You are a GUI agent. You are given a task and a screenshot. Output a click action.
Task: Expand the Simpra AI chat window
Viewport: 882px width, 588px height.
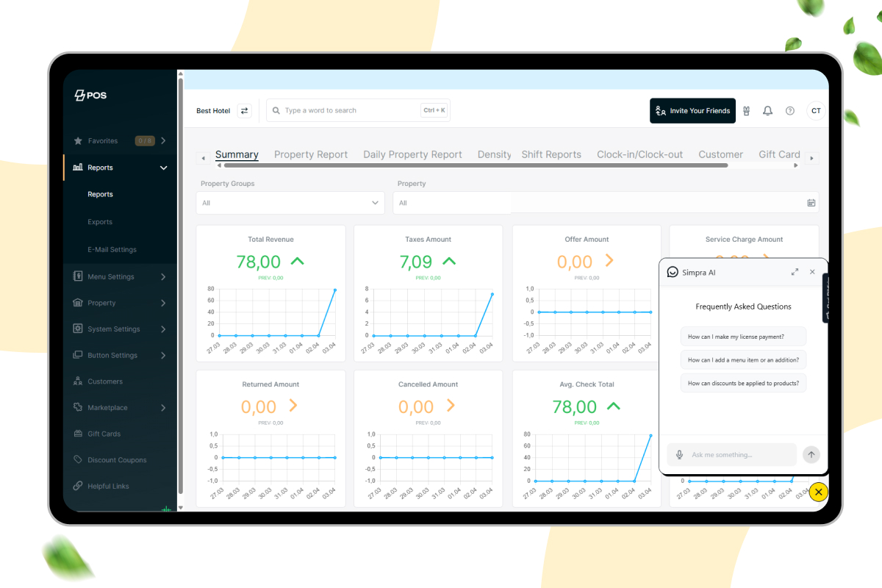coord(795,272)
